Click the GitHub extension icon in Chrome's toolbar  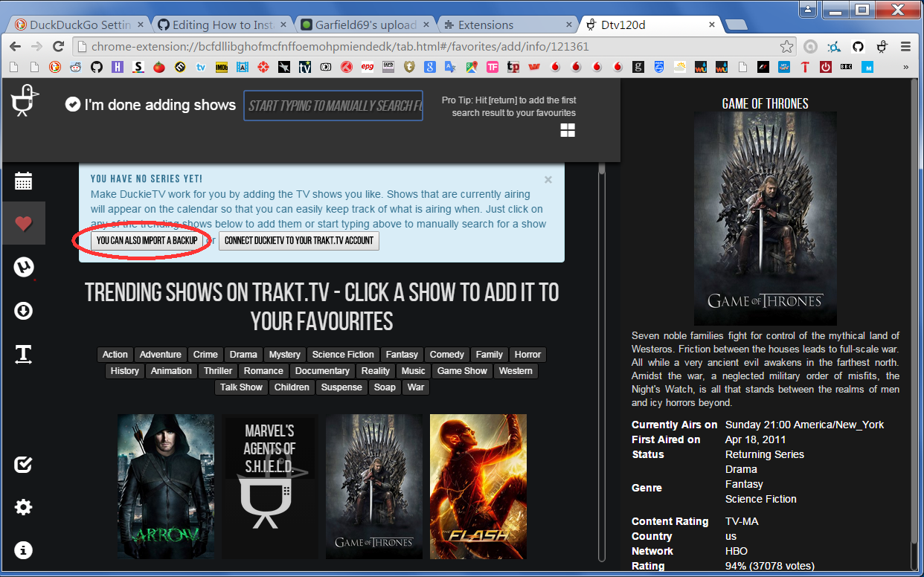(858, 46)
